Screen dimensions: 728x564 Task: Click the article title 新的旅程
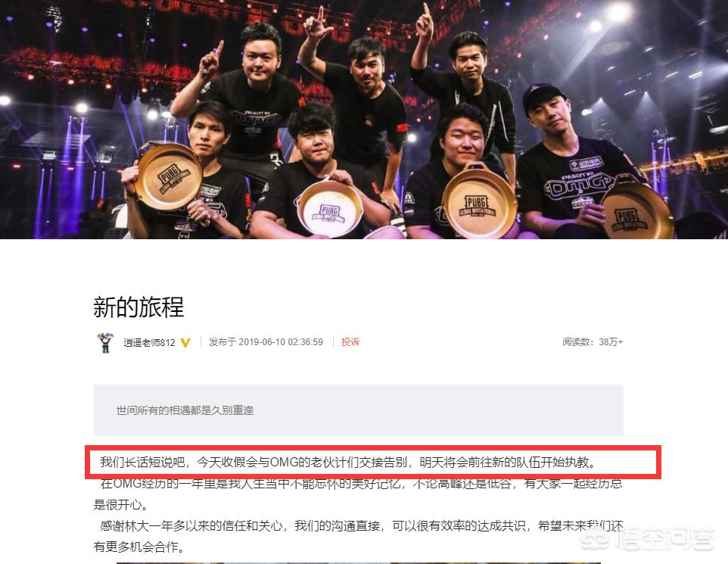pos(138,307)
